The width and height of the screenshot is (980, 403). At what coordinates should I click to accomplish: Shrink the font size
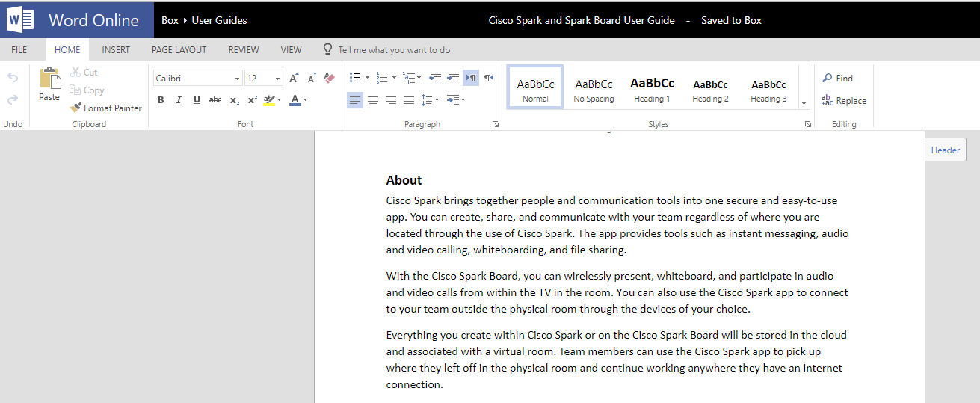pyautogui.click(x=312, y=78)
